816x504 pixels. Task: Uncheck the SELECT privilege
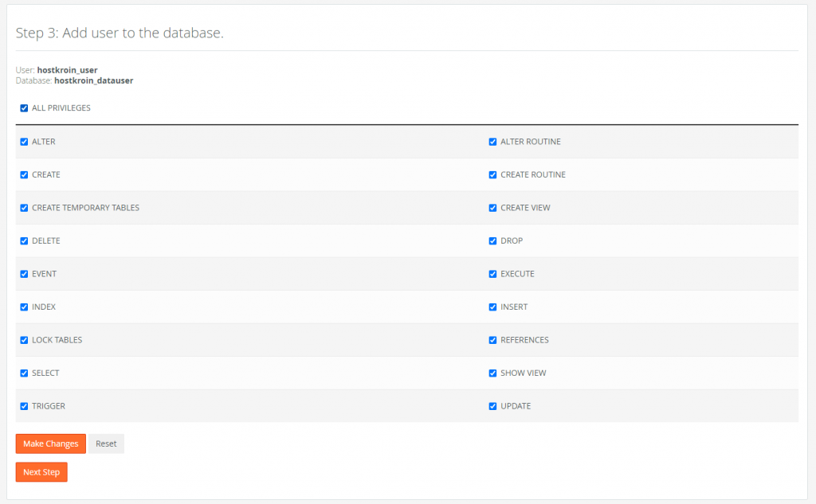click(x=24, y=373)
